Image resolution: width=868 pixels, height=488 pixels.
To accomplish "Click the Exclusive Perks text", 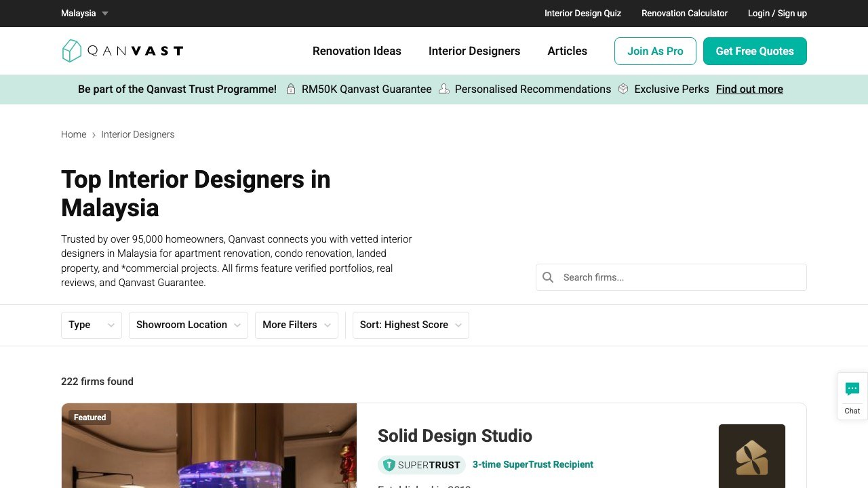I will [x=671, y=89].
